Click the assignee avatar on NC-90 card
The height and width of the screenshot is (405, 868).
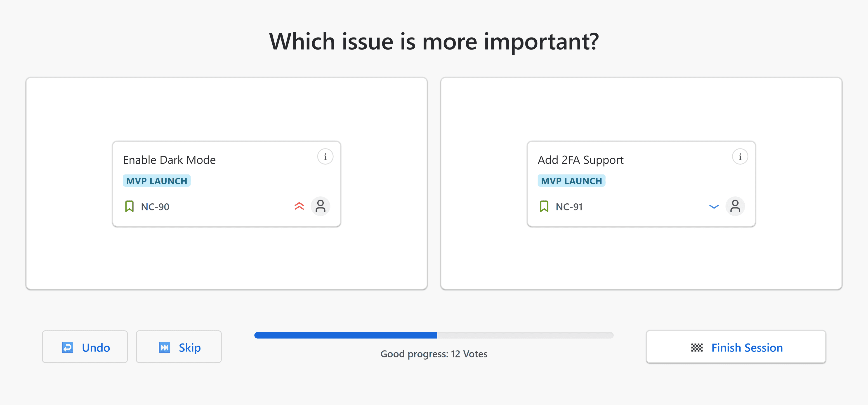[321, 206]
